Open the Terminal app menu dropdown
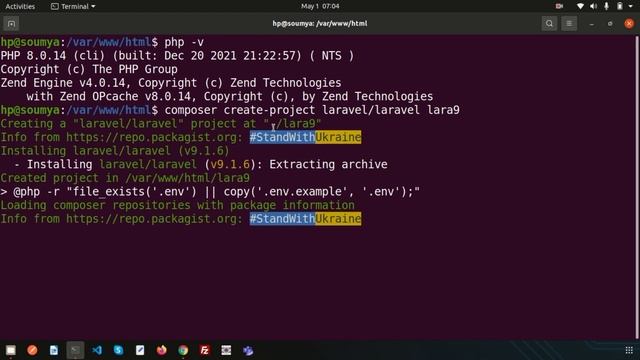Viewport: 640px width, 360px height. 73,6
